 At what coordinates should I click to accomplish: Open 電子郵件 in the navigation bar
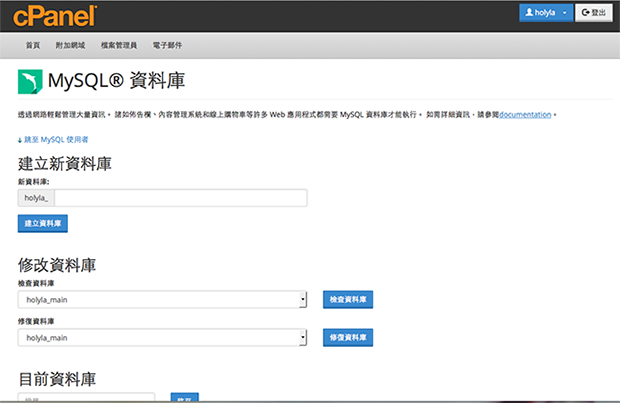pyautogui.click(x=168, y=46)
